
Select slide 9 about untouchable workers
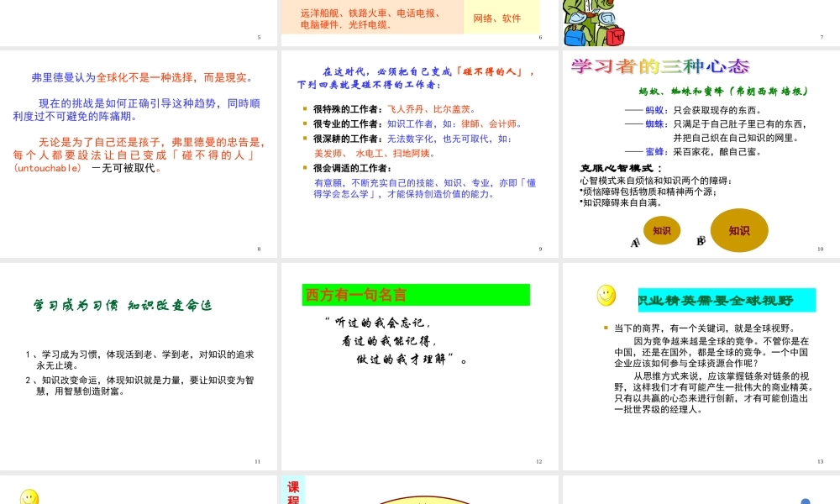pyautogui.click(x=419, y=154)
